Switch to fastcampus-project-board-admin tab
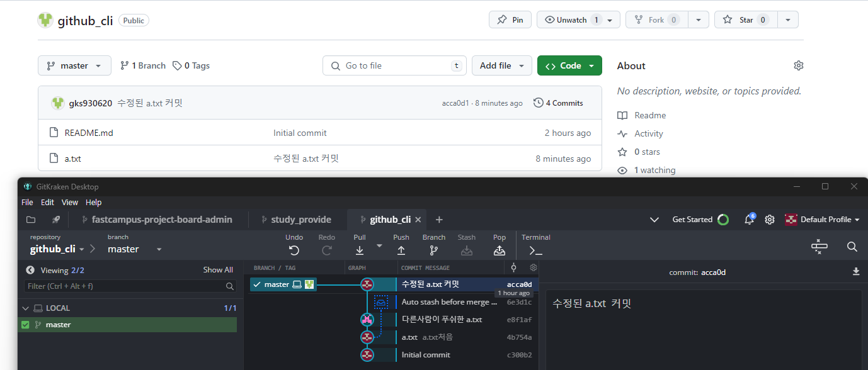 157,220
